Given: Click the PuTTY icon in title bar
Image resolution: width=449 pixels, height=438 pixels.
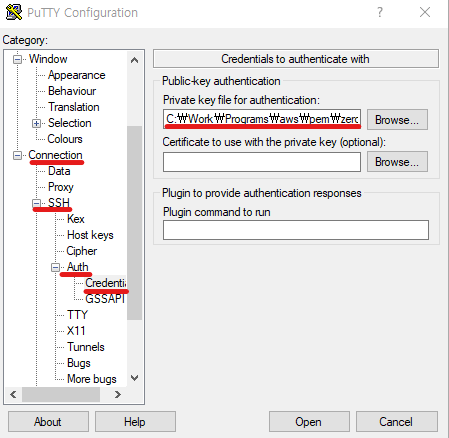Looking at the screenshot, I should (14, 12).
